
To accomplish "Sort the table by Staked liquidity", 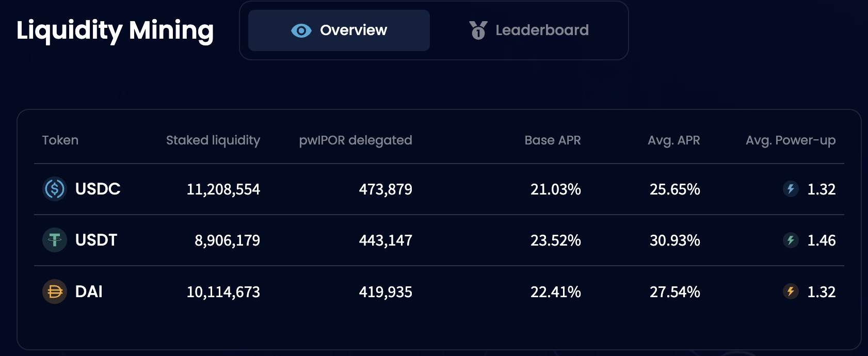I will pos(213,140).
